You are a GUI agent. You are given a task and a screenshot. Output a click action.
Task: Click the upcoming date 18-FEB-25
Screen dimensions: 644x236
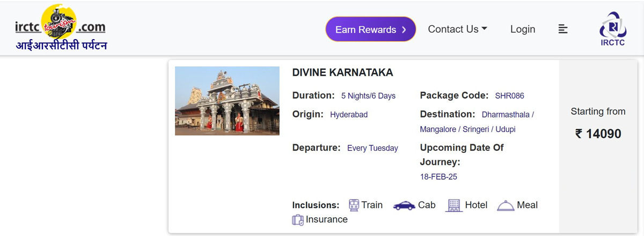coord(438,176)
